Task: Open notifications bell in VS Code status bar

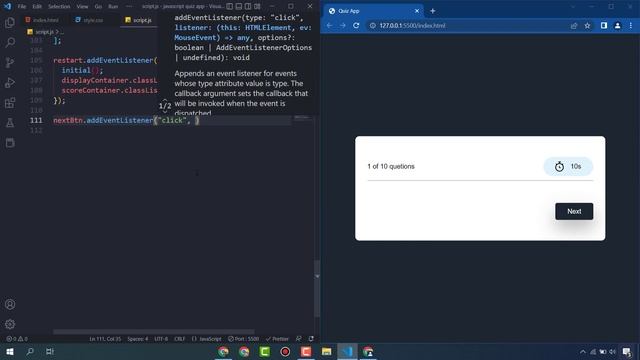Action: tap(311, 339)
